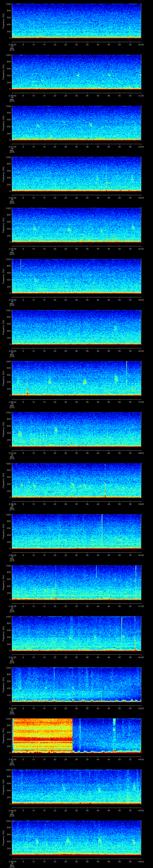View the spectrogram panel starting at 2:31:00
The width and height of the screenshot is (153, 868).
76,123
